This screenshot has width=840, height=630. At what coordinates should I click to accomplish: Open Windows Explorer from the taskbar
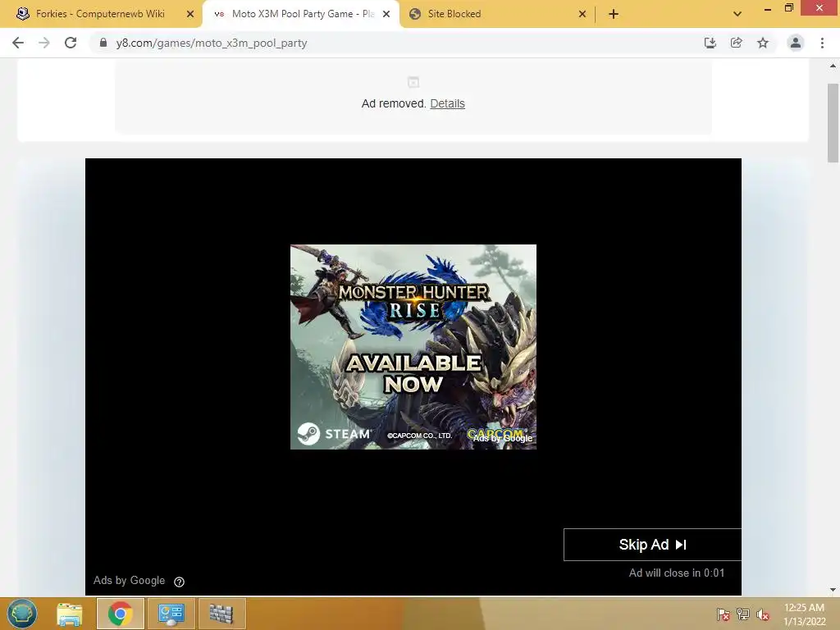[x=70, y=614]
